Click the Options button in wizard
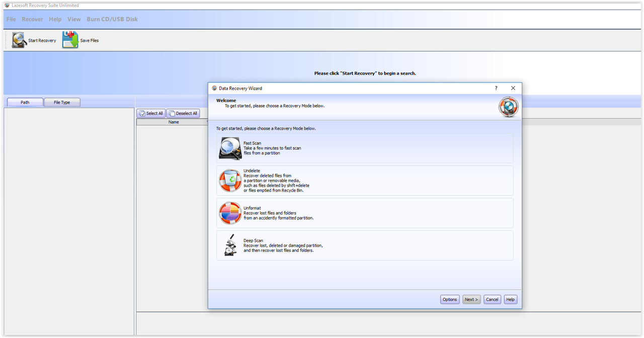This screenshot has width=644, height=338. coord(450,299)
